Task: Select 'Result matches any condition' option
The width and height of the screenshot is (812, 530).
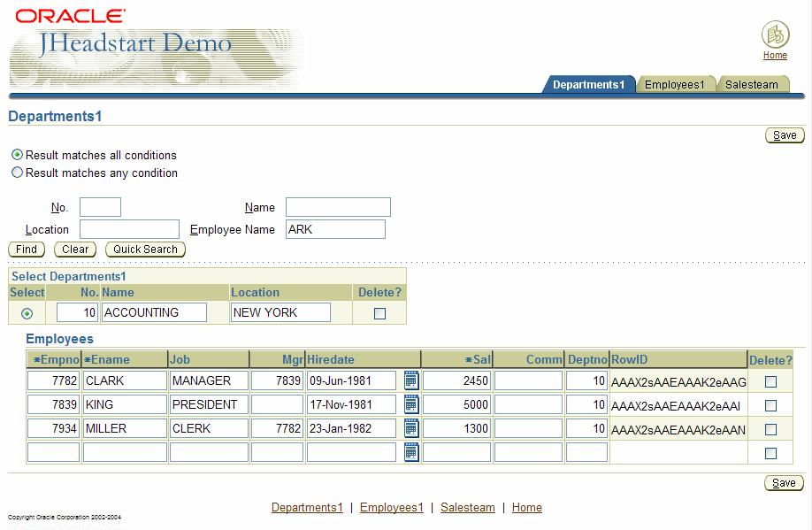Action: (x=17, y=173)
